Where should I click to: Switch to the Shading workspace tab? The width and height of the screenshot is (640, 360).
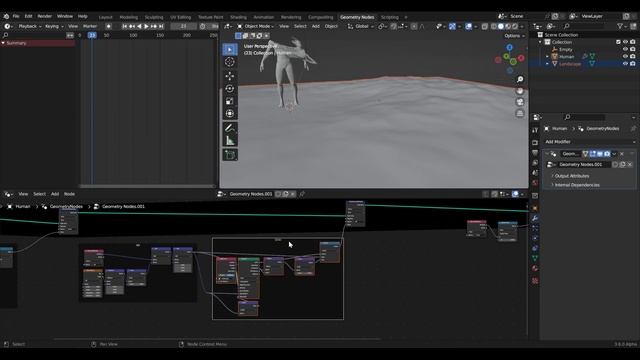pyautogui.click(x=238, y=17)
